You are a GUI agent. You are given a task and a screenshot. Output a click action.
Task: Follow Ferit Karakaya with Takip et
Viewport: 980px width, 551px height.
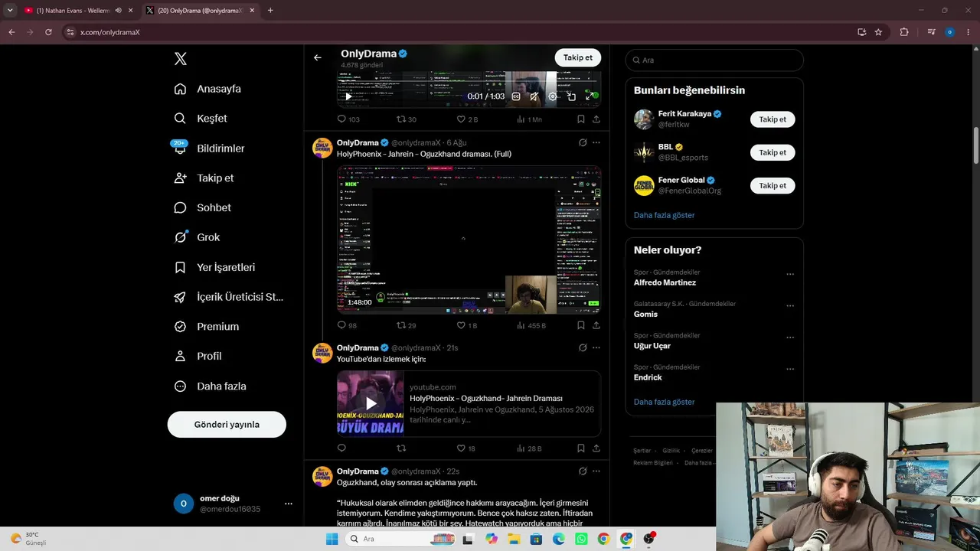point(773,119)
